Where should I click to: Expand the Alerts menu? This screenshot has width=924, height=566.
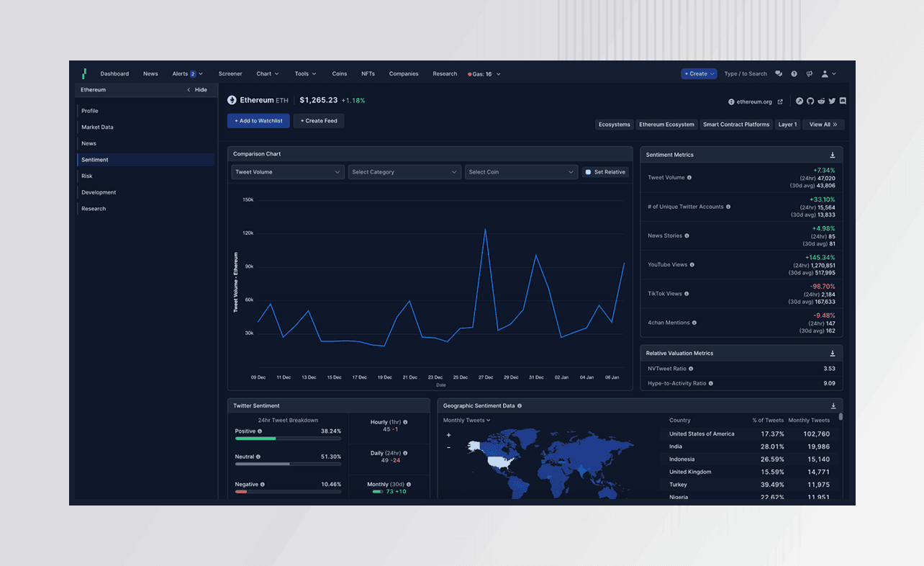pos(187,73)
